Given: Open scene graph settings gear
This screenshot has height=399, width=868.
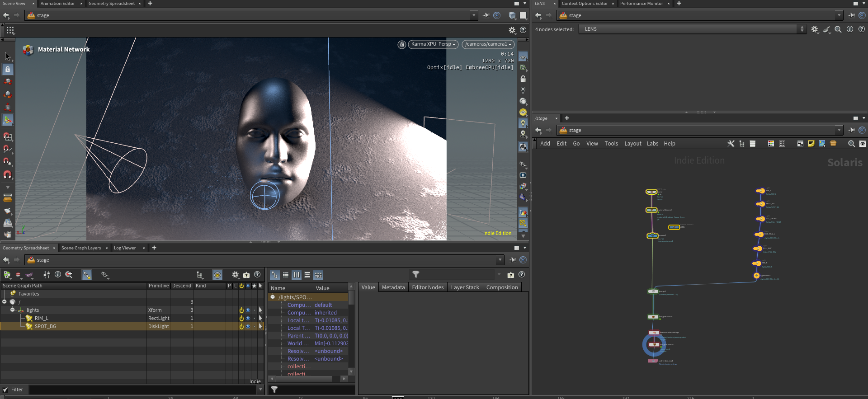Looking at the screenshot, I should [x=236, y=275].
